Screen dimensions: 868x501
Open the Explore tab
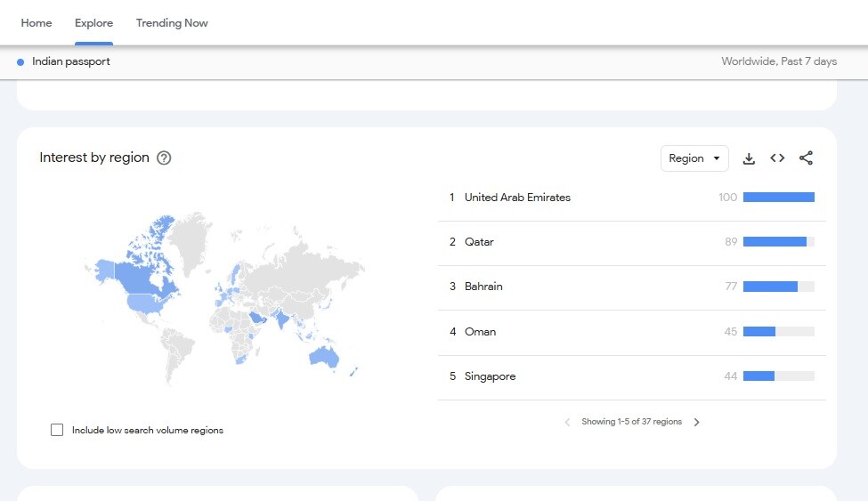(93, 23)
